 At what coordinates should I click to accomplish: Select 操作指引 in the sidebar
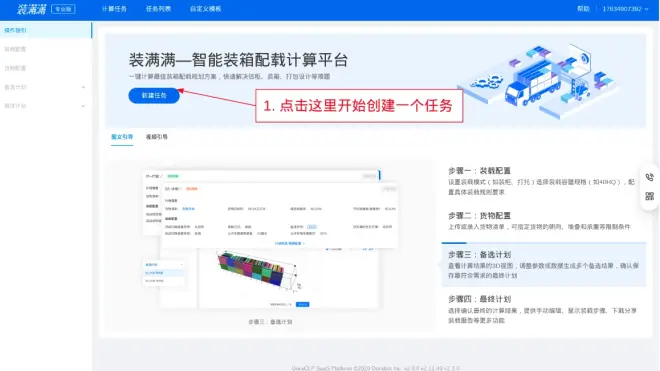(46, 30)
